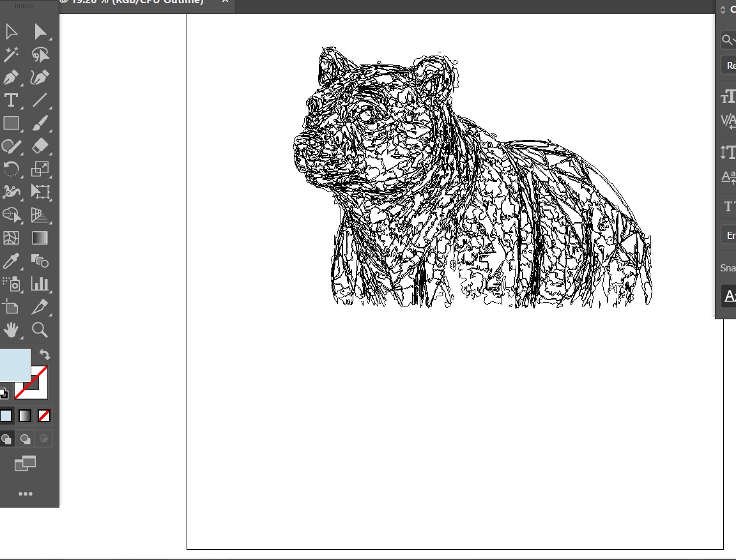This screenshot has height=560, width=736.
Task: Select the Curvature tool
Action: 40,77
